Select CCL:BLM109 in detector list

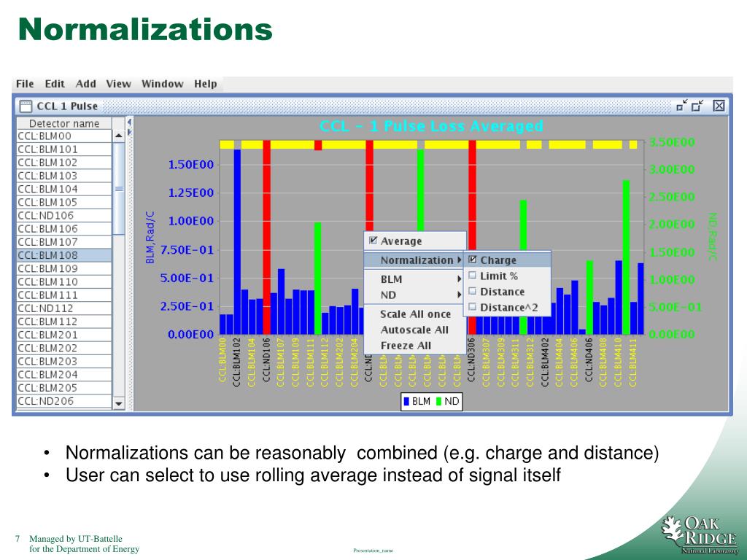pyautogui.click(x=64, y=268)
